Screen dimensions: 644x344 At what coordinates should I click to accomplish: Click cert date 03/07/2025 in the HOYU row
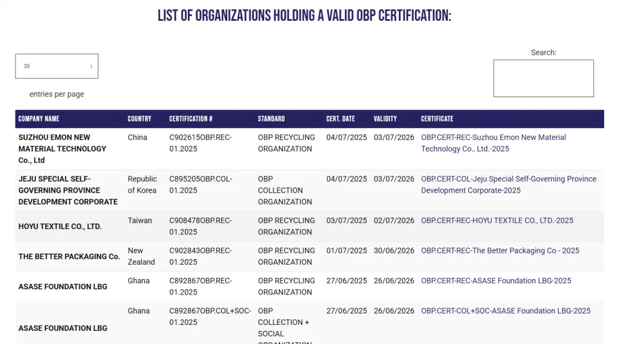(x=346, y=221)
